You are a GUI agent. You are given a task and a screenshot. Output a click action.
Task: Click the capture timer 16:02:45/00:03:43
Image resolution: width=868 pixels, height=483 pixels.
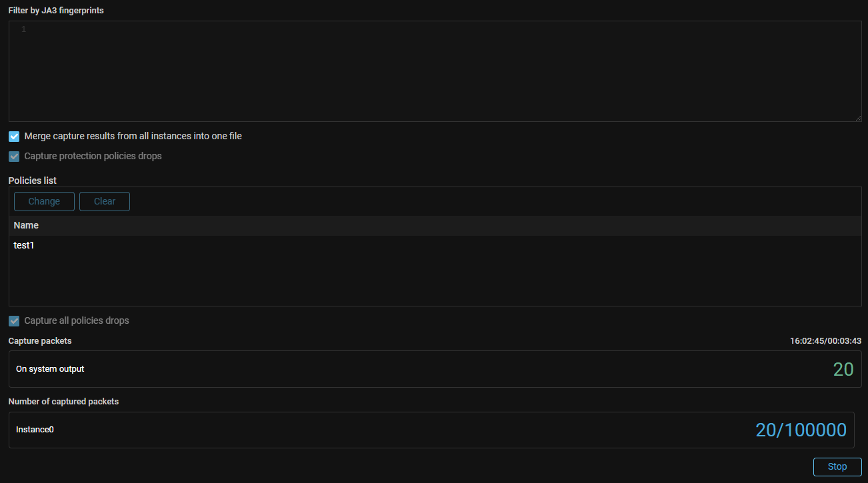[825, 341]
